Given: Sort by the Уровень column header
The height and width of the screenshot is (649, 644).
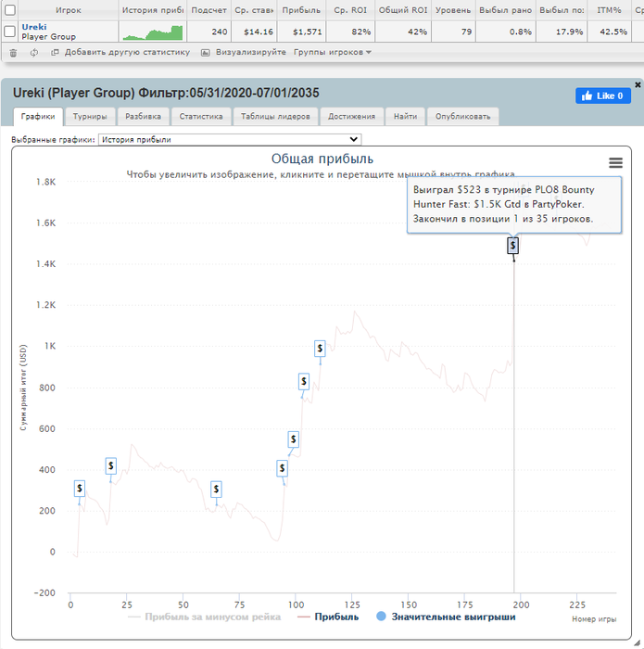Looking at the screenshot, I should [x=453, y=10].
